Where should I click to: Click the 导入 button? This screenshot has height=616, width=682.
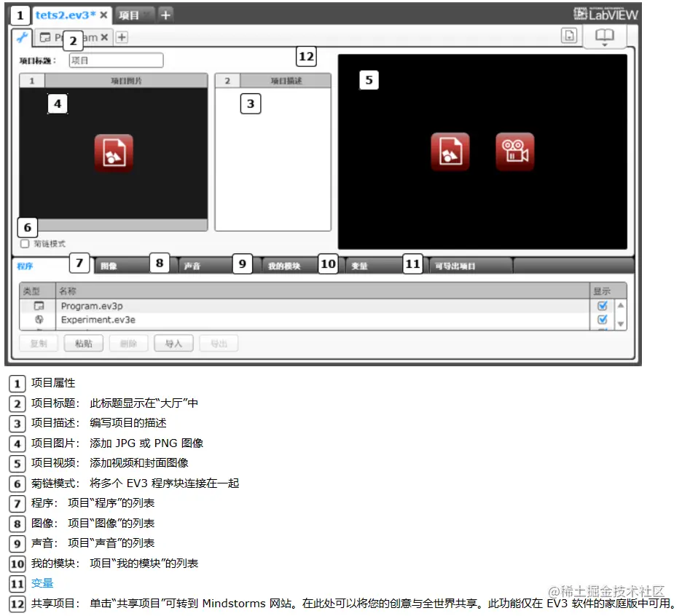[x=173, y=343]
